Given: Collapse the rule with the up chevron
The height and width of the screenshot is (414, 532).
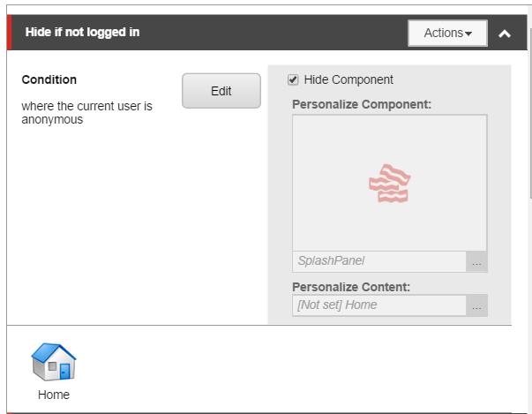Looking at the screenshot, I should (505, 34).
